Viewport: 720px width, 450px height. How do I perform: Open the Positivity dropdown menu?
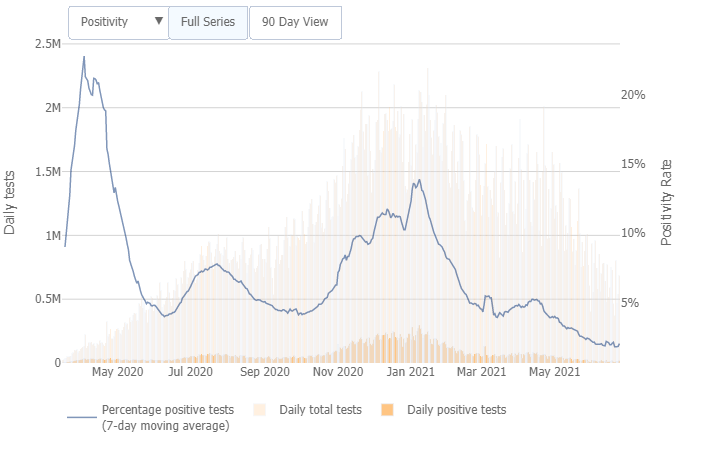pyautogui.click(x=117, y=22)
